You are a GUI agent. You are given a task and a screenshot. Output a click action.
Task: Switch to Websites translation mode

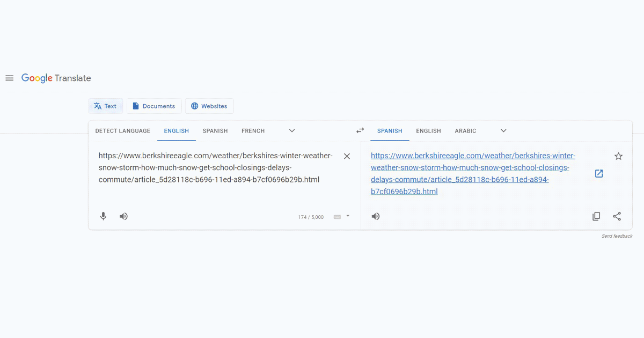[x=209, y=106]
